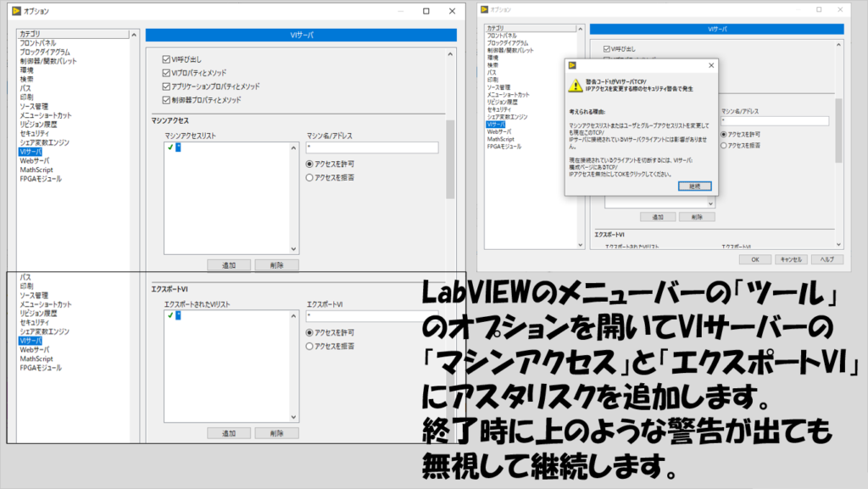The height and width of the screenshot is (489, 868).
Task: Select Webサーバ in the category list
Action: (x=36, y=160)
